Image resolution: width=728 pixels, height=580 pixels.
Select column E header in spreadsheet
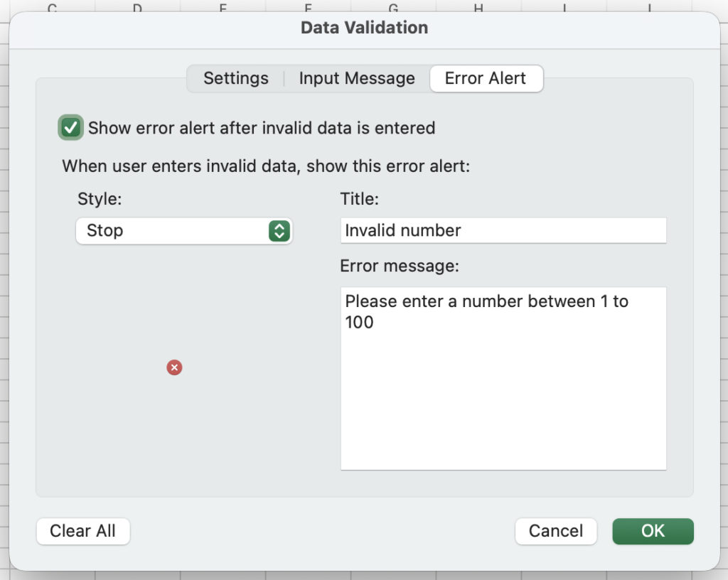(x=223, y=7)
